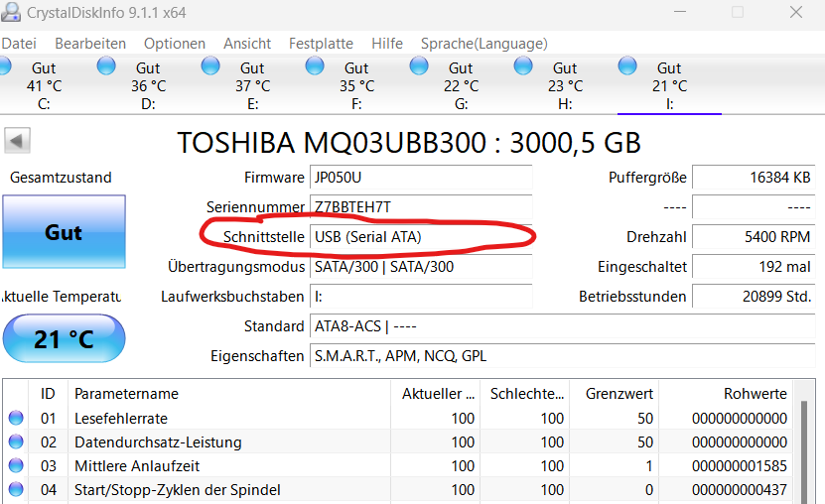
Task: Click status orb of Start/Stopp-Zyklen der Spindel row
Action: [x=16, y=489]
